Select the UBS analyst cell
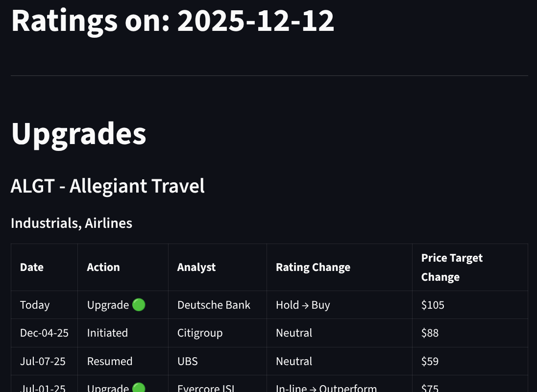The image size is (537, 392). pos(188,361)
